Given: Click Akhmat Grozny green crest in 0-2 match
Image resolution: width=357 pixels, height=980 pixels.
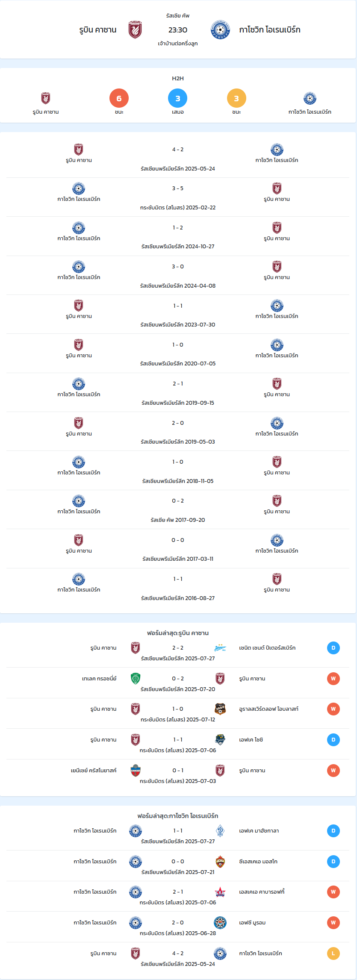Looking at the screenshot, I should coord(136,679).
